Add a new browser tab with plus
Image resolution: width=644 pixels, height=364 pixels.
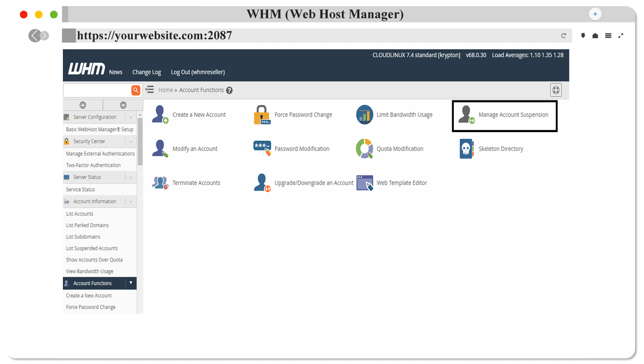595,14
